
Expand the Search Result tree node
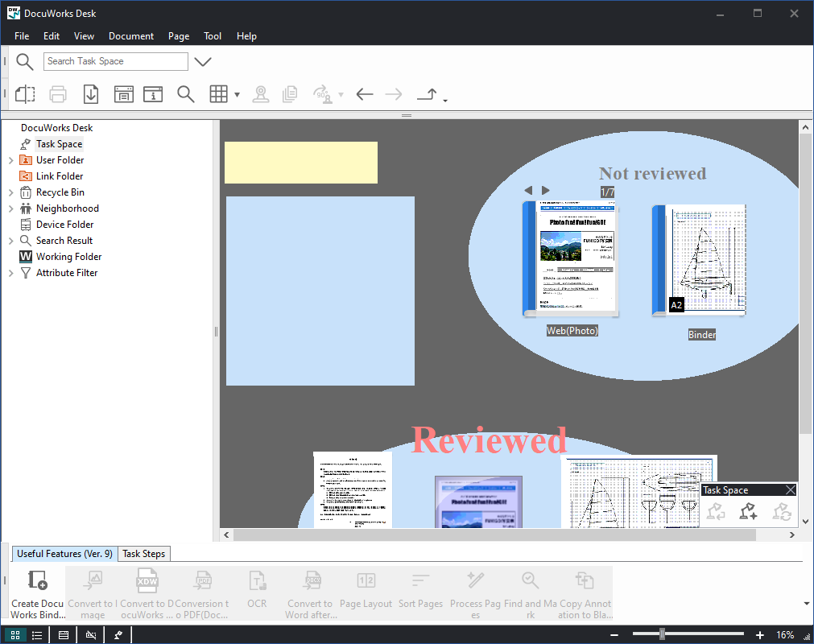(11, 241)
